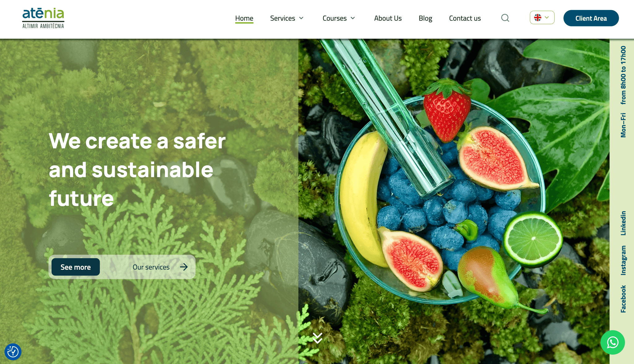Expand the Courses dropdown chevron
The height and width of the screenshot is (364, 634).
(x=353, y=18)
